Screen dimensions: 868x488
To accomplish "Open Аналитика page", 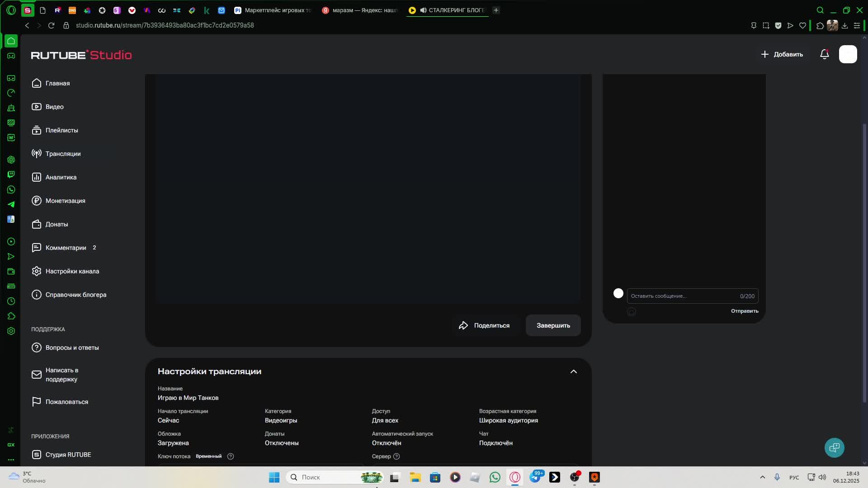I will pos(54,177).
